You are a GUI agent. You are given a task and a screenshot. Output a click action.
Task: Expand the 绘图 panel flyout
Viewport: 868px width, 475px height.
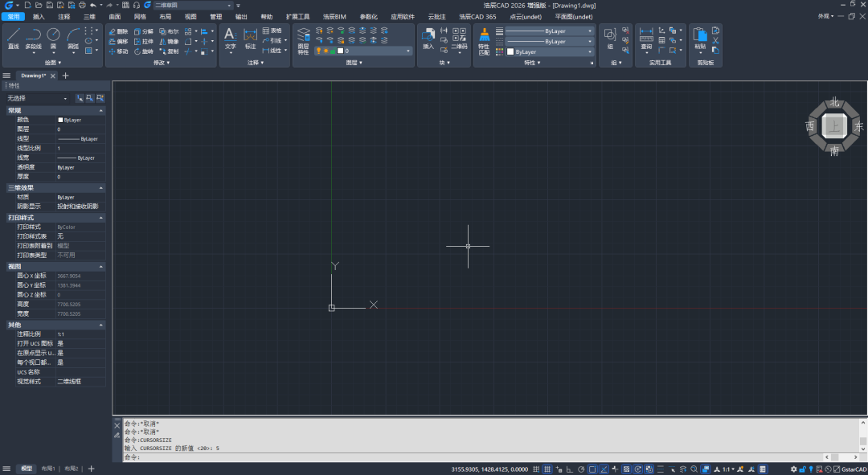pos(53,63)
